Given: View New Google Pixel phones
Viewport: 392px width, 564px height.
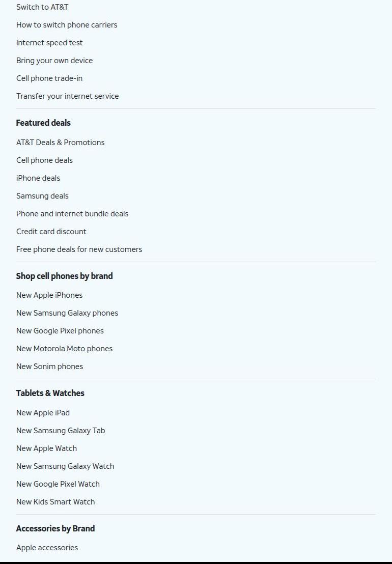Looking at the screenshot, I should click(60, 331).
